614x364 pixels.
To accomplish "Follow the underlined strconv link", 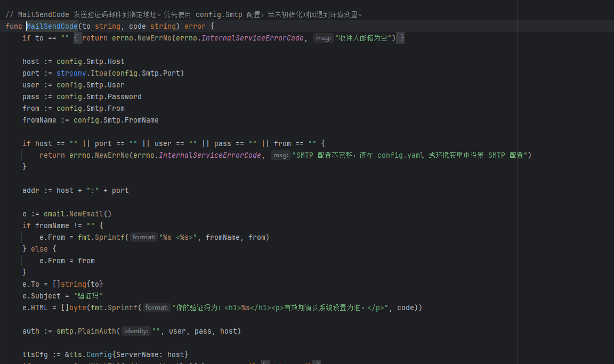I will point(71,73).
